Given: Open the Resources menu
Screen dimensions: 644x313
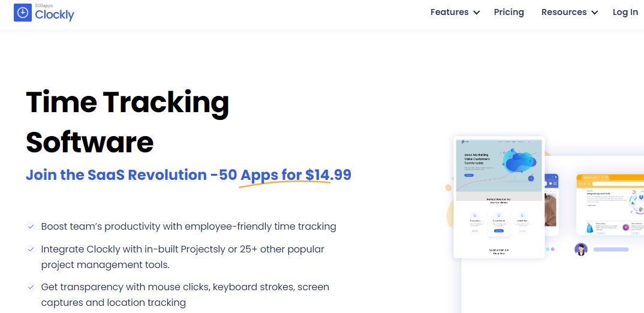Looking at the screenshot, I should (564, 12).
